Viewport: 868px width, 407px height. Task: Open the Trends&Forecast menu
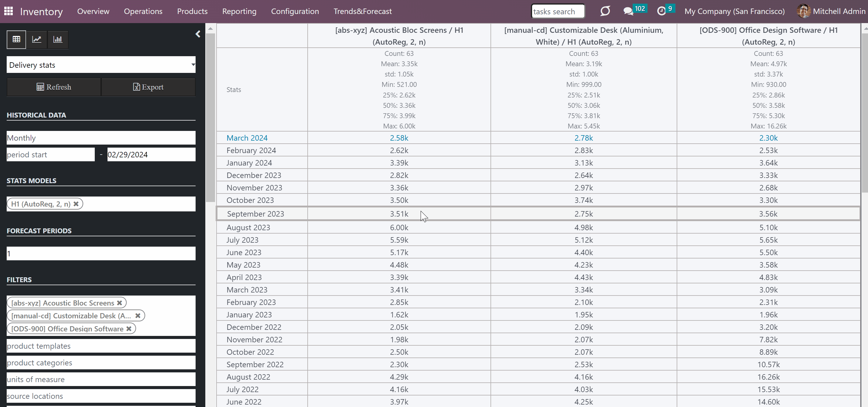[363, 11]
